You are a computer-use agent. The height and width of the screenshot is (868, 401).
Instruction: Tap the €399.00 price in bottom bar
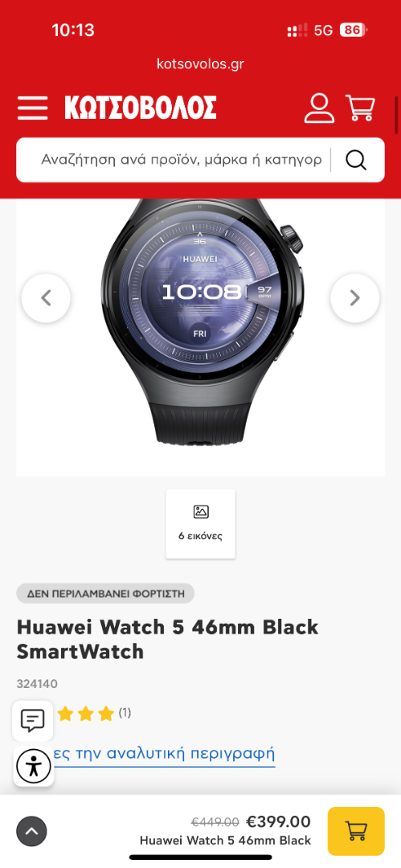[279, 821]
